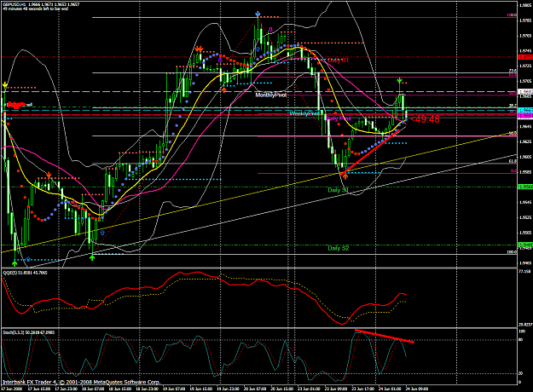The width and height of the screenshot is (533, 392).
Task: Click the 23 Jun 01:00 time axis label
Action: pyautogui.click(x=309, y=389)
